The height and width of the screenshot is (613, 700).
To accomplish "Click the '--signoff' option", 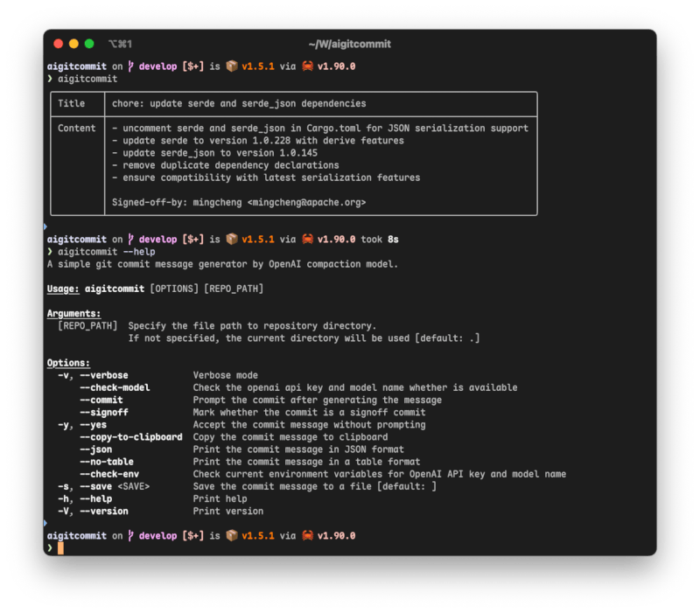I will coord(104,412).
